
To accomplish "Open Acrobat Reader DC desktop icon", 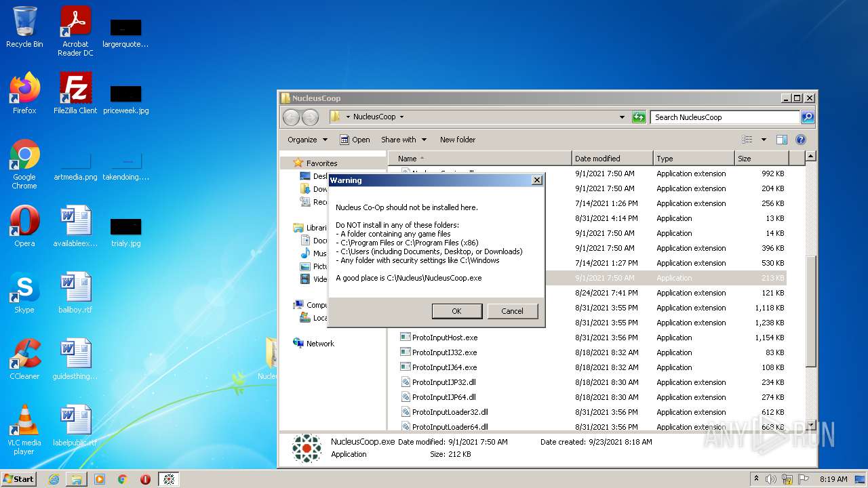I will pos(75,31).
